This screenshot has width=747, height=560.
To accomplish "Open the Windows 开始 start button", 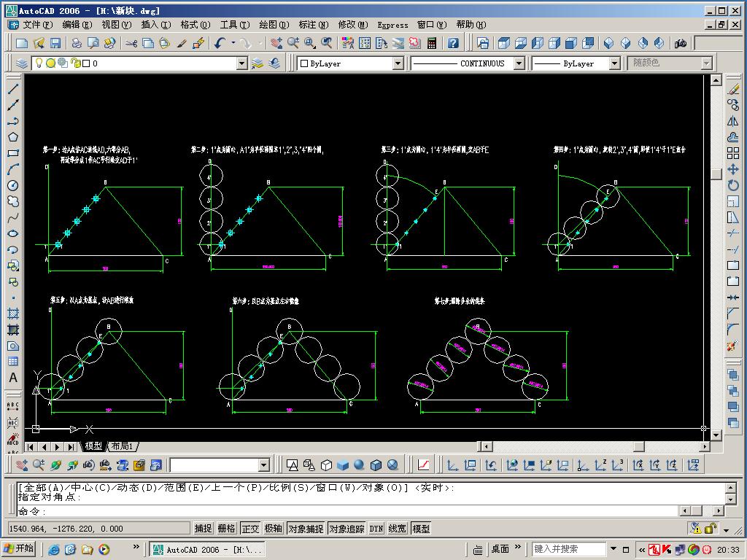I will click(x=19, y=548).
